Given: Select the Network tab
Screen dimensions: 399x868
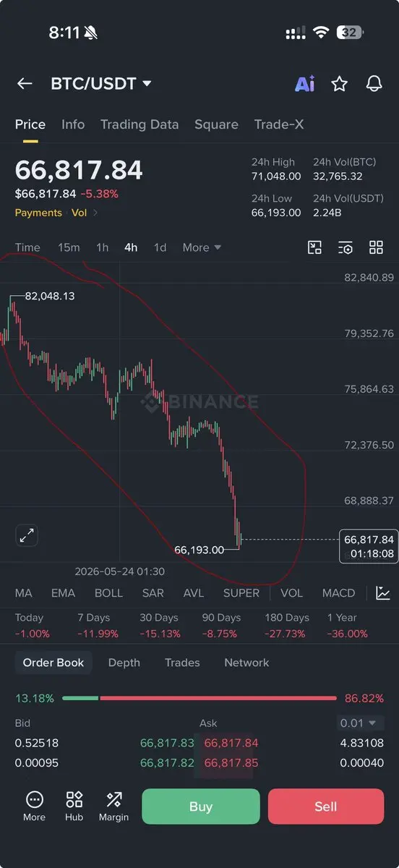Looking at the screenshot, I should coord(246,663).
